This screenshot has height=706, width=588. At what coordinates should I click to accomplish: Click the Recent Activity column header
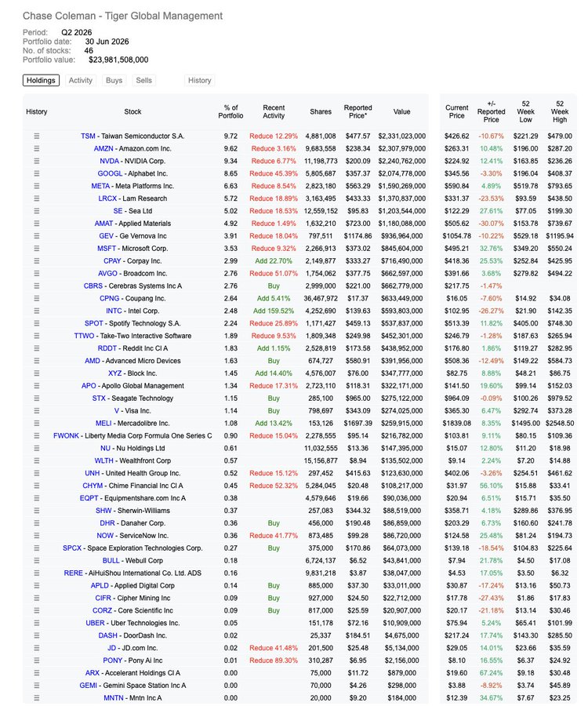coord(274,111)
